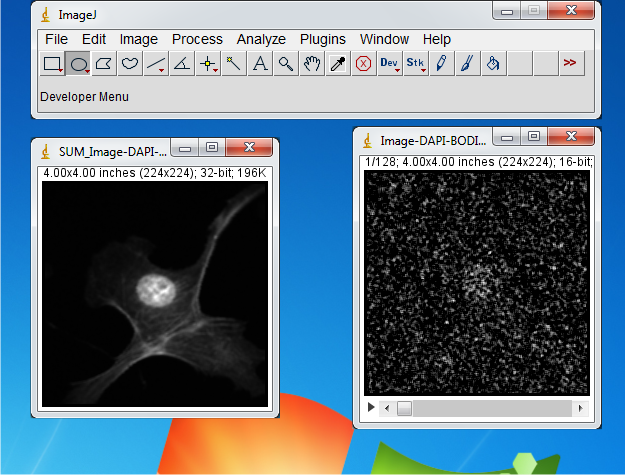The height and width of the screenshot is (475, 625).
Task: Select the Wand tracing tool
Action: [234, 63]
